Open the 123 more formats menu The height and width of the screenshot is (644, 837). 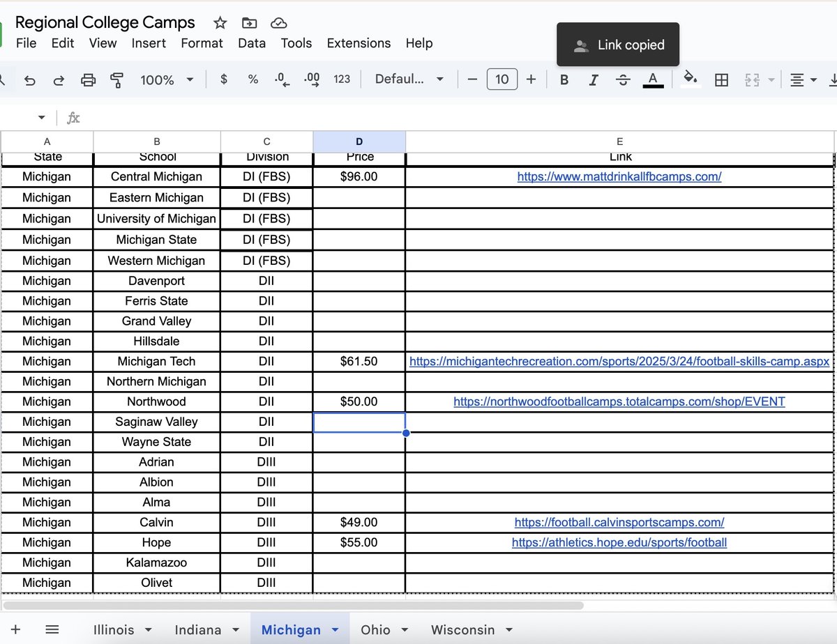pos(342,79)
